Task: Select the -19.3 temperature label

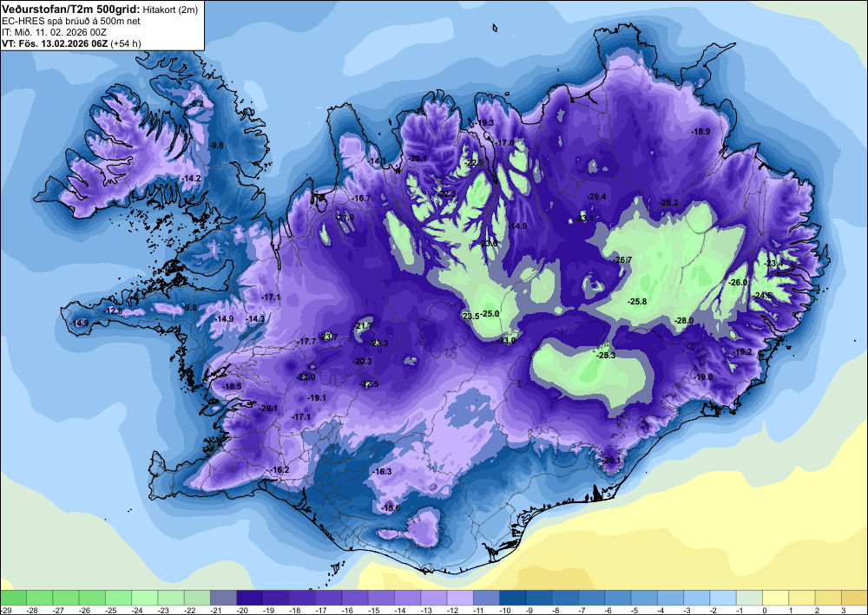Action: coord(485,123)
